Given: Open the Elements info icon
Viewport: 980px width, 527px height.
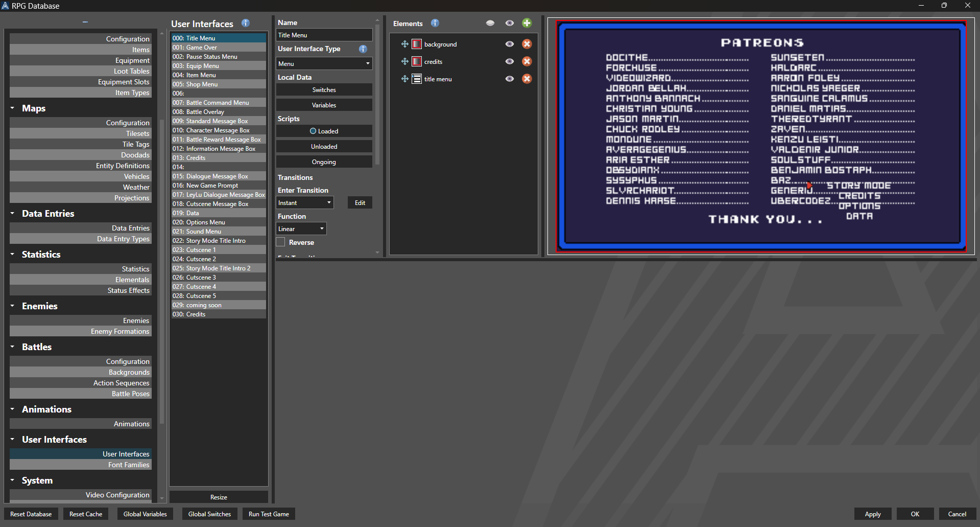Looking at the screenshot, I should tap(435, 23).
